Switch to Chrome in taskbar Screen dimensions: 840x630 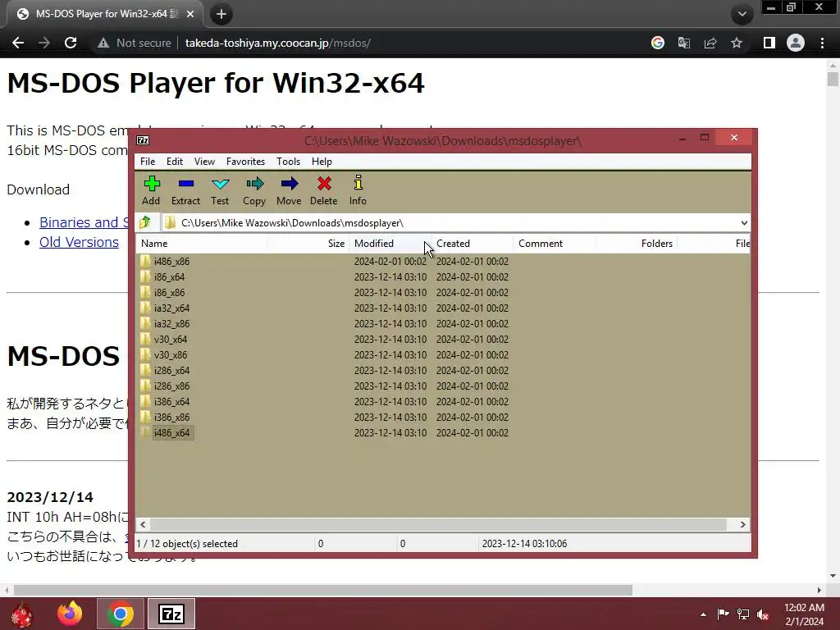120,614
